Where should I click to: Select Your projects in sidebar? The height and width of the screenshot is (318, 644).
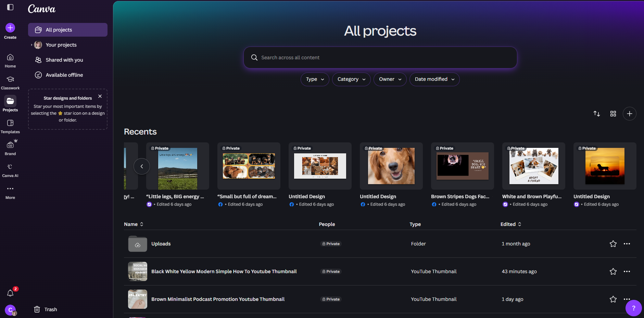[x=68, y=45]
